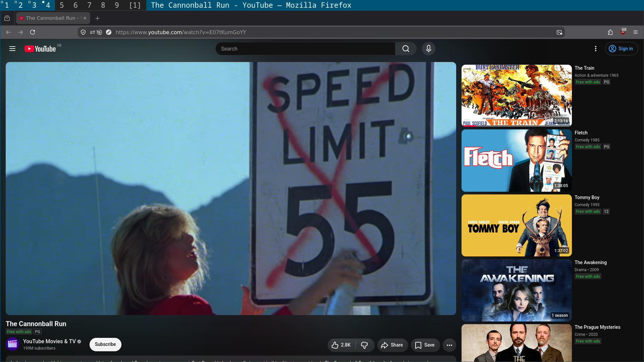This screenshot has width=644, height=362.
Task: Open site permissions icon in address bar
Action: pos(93,32)
